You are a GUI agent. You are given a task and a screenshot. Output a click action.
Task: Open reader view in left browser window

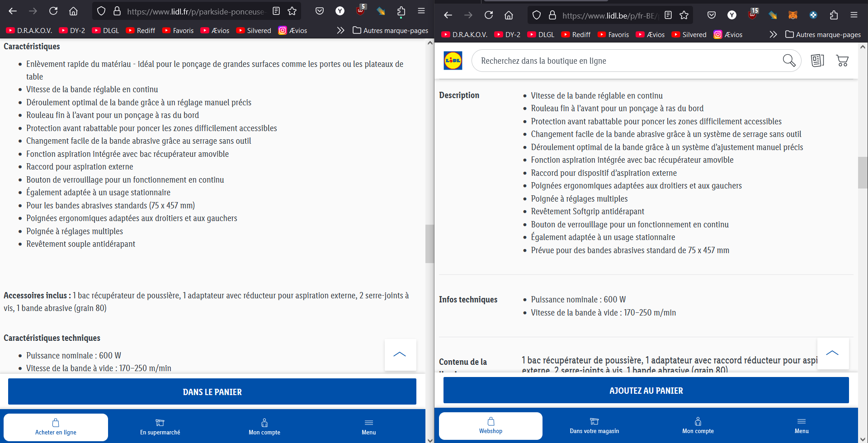click(x=276, y=11)
